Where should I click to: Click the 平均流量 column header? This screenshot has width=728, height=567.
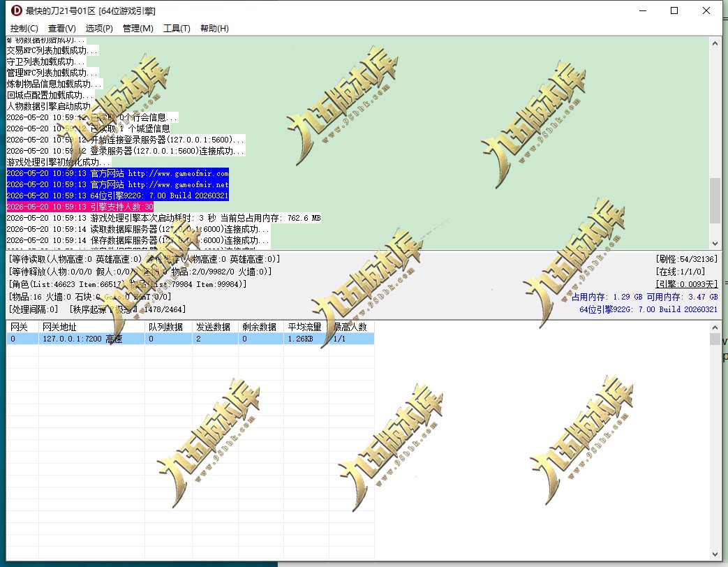click(306, 327)
